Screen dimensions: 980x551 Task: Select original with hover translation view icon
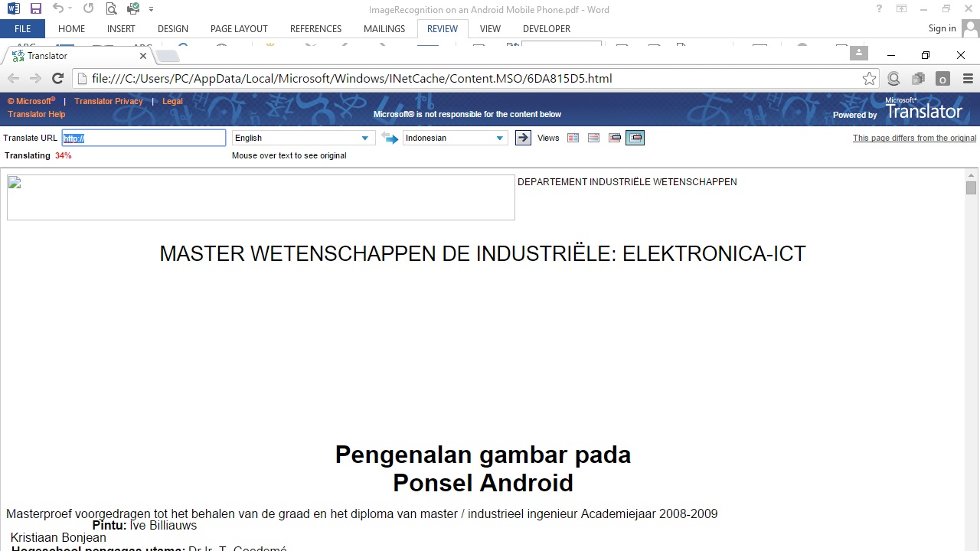pyautogui.click(x=615, y=138)
